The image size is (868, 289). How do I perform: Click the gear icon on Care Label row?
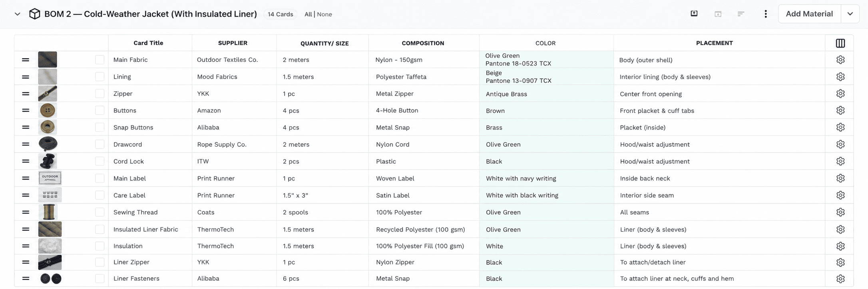[840, 195]
